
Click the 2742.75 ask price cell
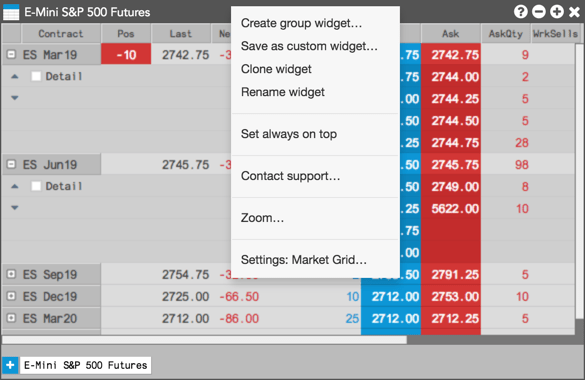[x=451, y=55]
